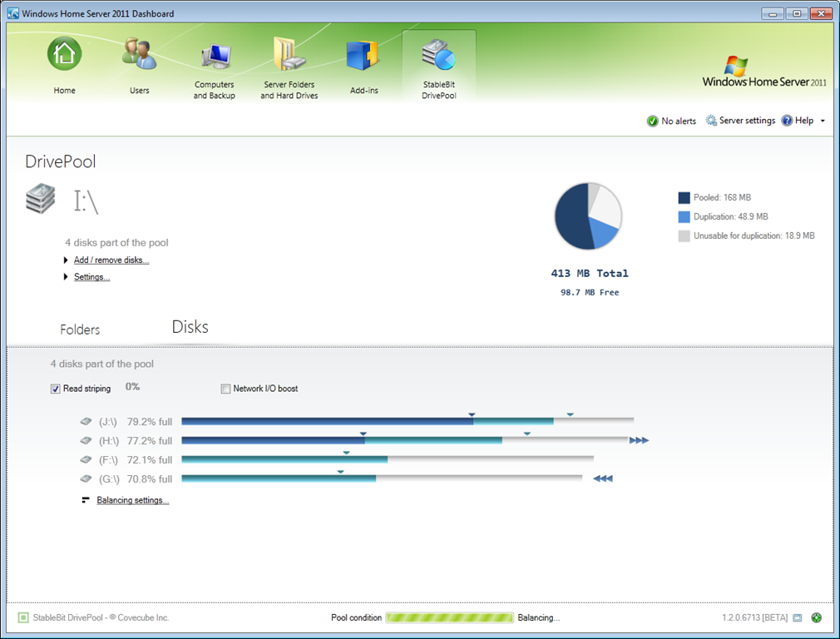This screenshot has height=639, width=840.
Task: Disable the Read striping checkbox
Action: 55,389
